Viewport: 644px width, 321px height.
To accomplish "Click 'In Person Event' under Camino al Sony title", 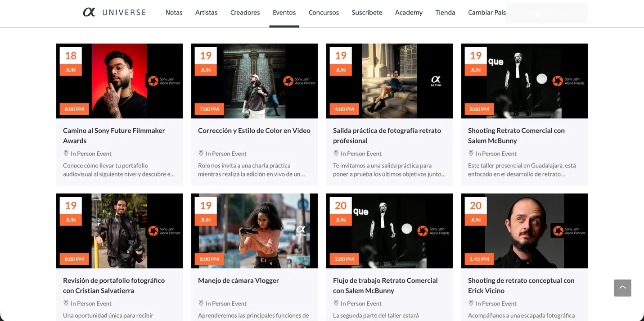I will [x=91, y=154].
